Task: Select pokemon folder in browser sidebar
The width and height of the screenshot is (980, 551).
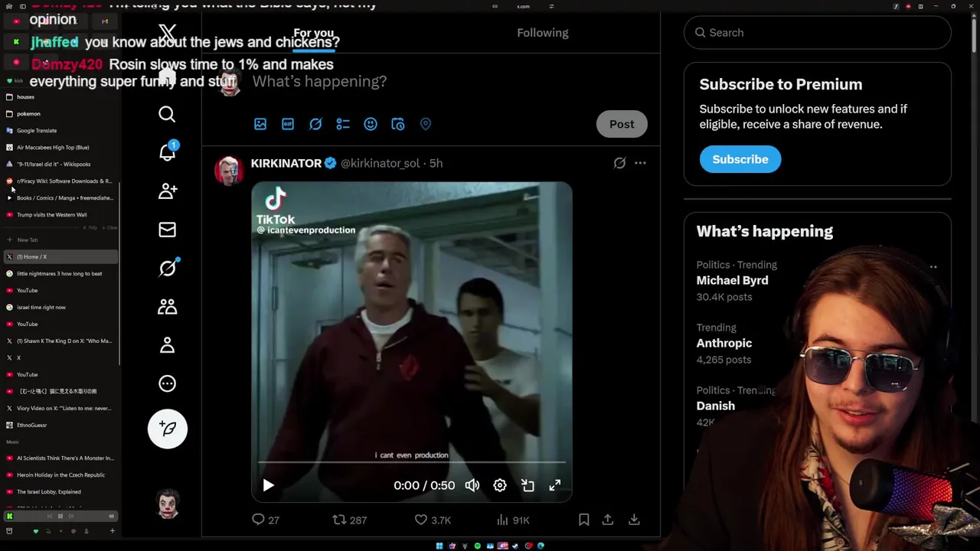Action: pyautogui.click(x=60, y=113)
